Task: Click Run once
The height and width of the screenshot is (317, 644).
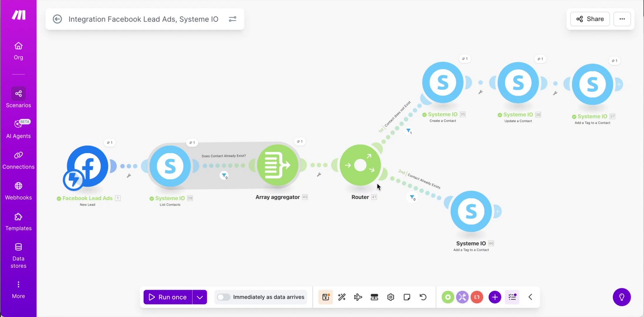Action: pos(168,297)
